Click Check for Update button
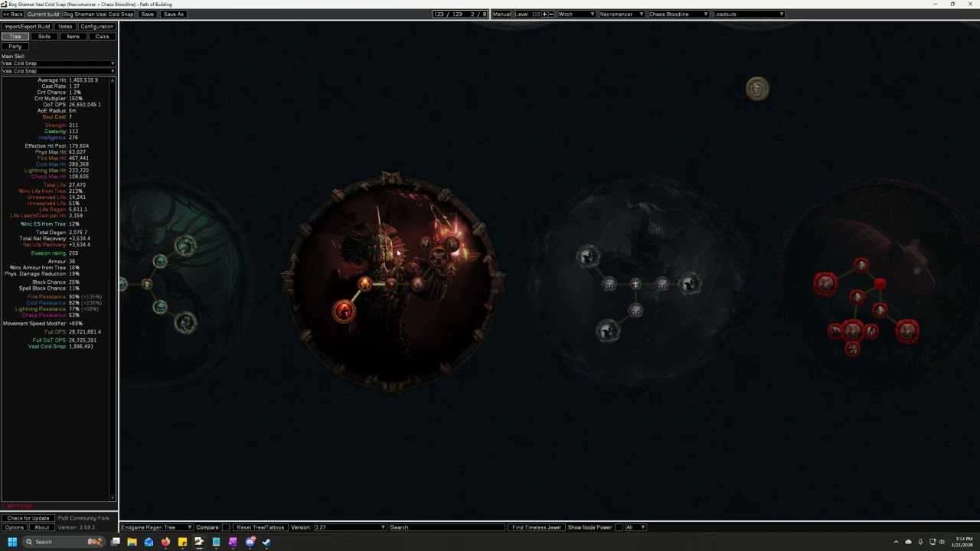The height and width of the screenshot is (551, 980). tap(28, 518)
